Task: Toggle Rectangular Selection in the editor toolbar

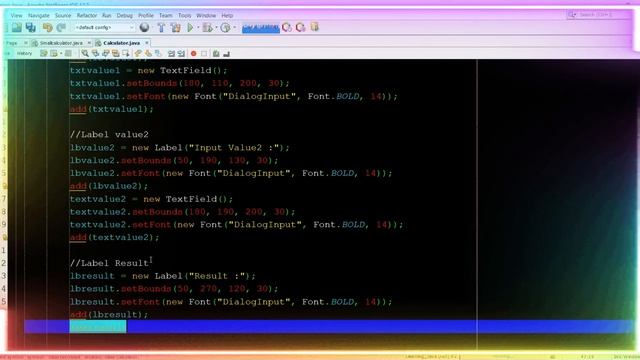Action: click(126, 53)
